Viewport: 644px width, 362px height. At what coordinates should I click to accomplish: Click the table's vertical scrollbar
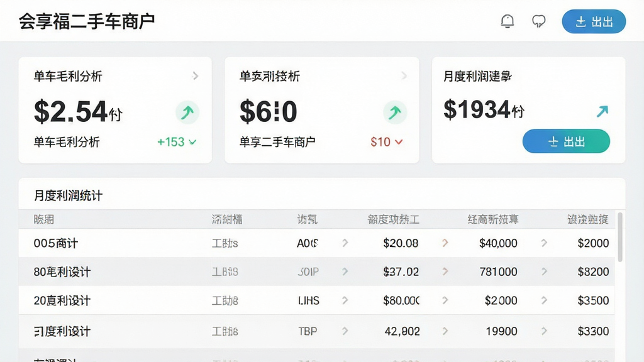tap(619, 237)
